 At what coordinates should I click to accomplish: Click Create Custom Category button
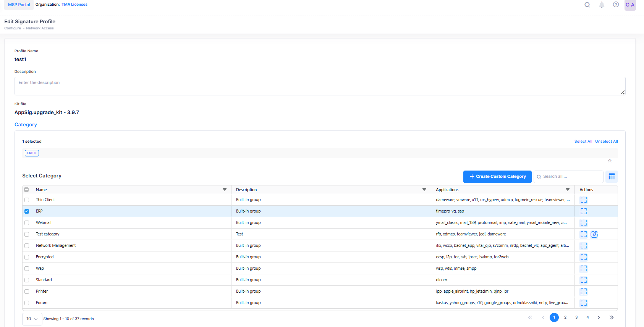[497, 177]
